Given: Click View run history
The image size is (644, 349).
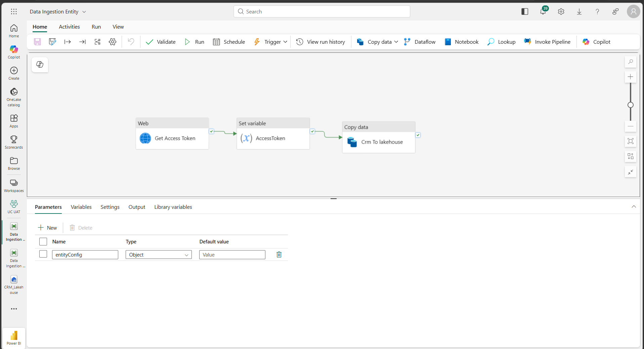Looking at the screenshot, I should [320, 42].
